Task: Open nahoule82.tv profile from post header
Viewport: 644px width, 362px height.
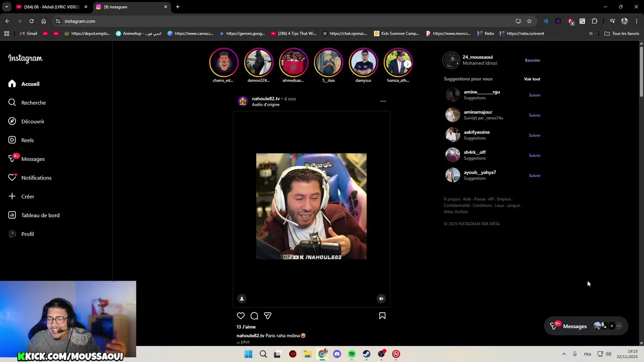Action: click(266, 99)
